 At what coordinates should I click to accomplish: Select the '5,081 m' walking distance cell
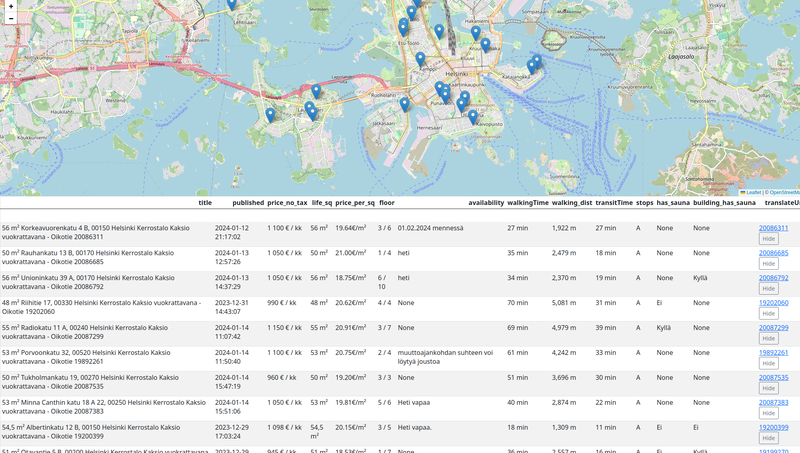[564, 303]
